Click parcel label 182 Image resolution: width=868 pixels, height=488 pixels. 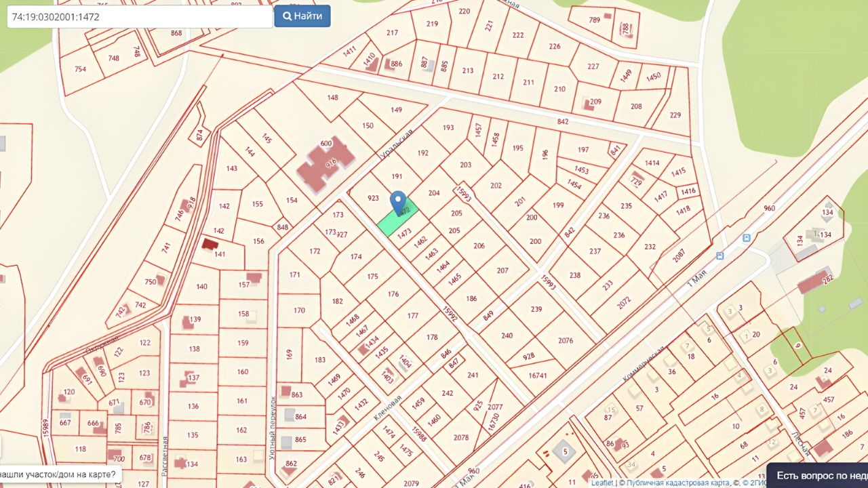(x=337, y=302)
